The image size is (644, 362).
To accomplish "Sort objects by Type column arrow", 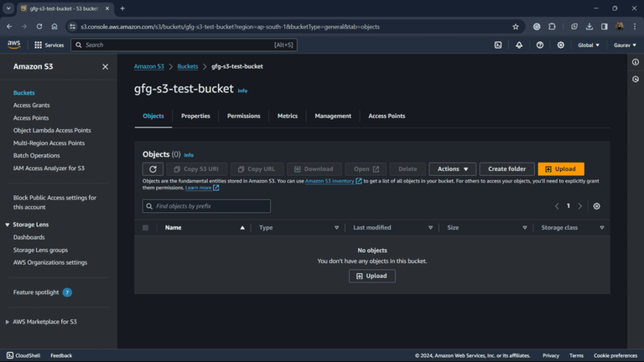I will (x=336, y=228).
